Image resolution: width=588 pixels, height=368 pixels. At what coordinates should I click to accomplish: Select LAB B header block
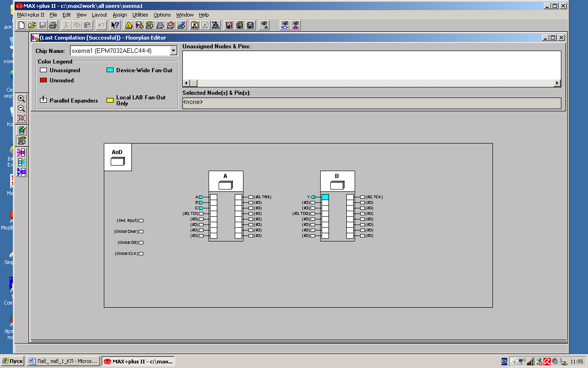point(337,181)
